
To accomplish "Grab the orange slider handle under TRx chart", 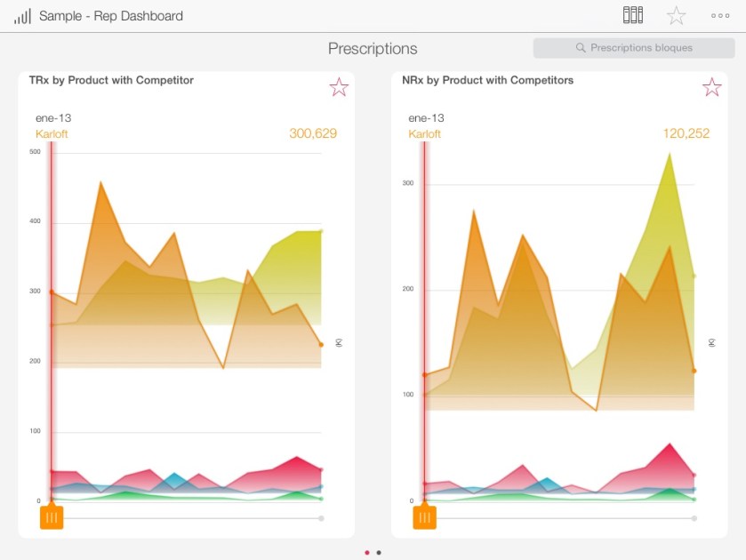I will [x=52, y=517].
